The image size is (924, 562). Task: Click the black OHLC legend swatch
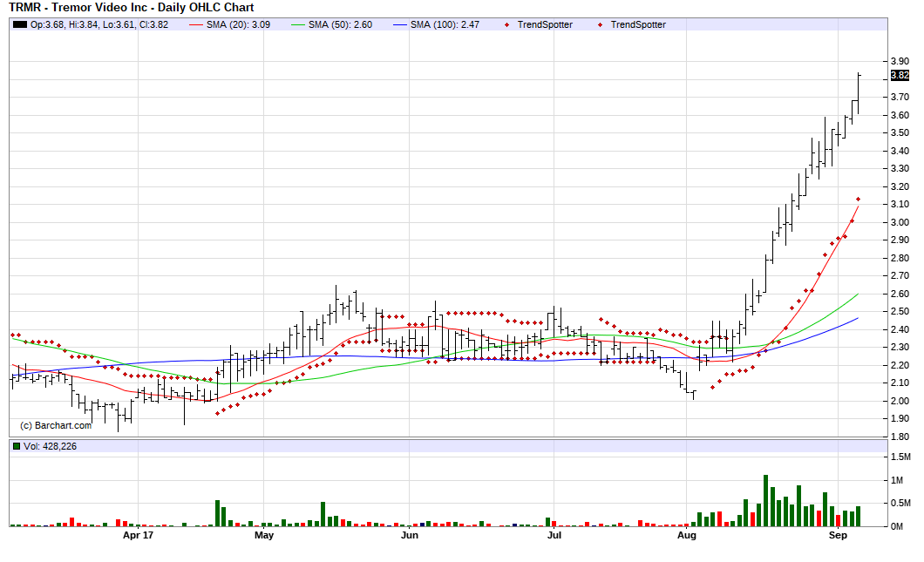(x=20, y=24)
